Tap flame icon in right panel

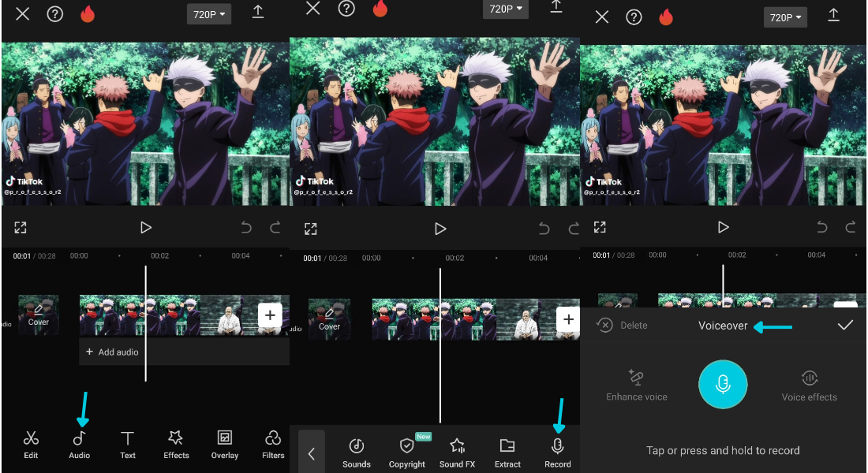tap(666, 17)
